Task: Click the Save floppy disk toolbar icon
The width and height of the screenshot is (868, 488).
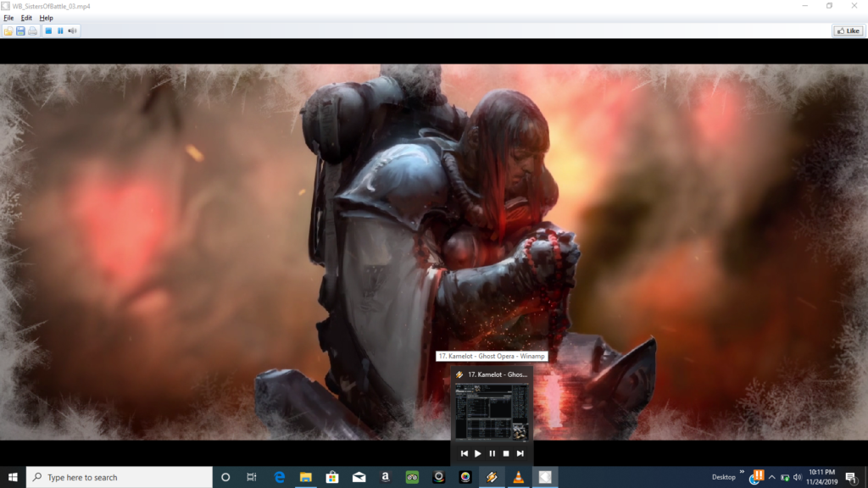Action: click(20, 31)
